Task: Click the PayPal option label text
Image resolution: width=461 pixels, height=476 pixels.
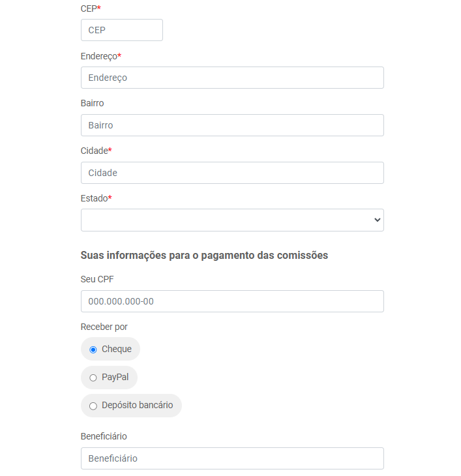Action: 115,378
